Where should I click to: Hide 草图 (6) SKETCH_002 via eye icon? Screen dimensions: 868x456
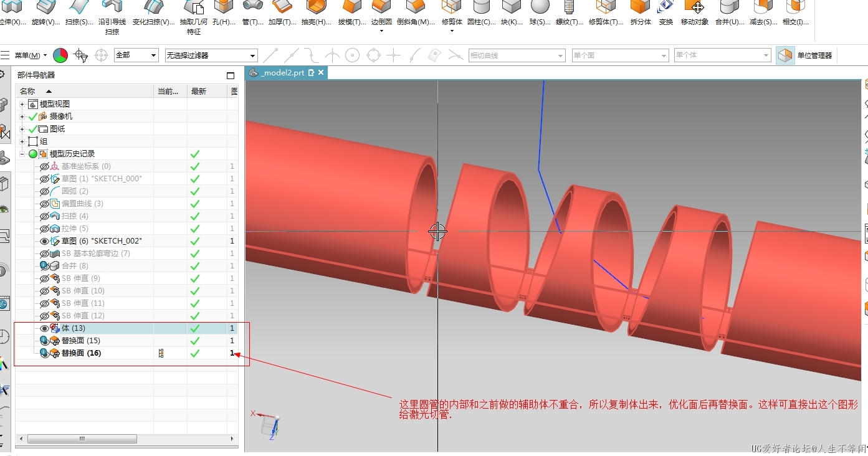point(44,241)
